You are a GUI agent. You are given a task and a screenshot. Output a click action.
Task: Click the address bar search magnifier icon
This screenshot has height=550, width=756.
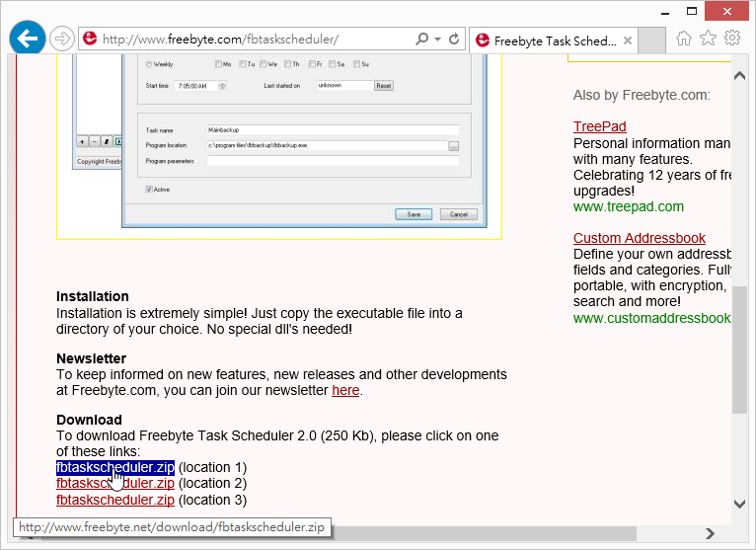(x=422, y=39)
